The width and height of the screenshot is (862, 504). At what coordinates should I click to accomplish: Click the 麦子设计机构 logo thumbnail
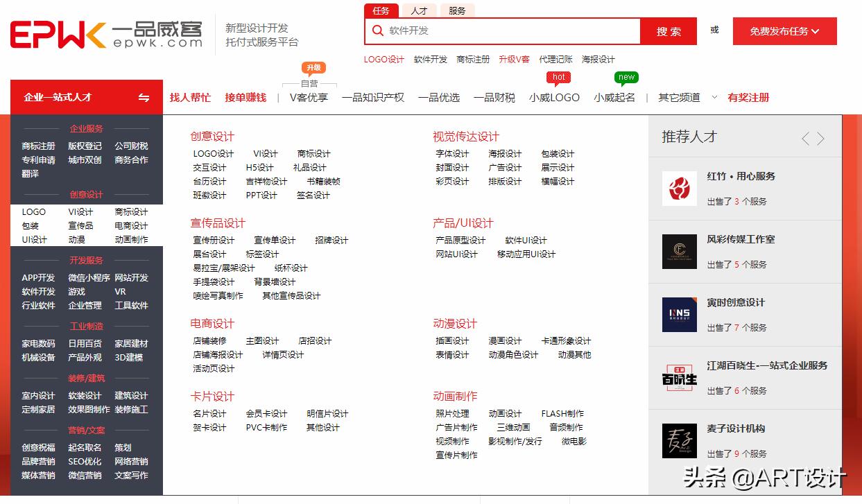coord(679,440)
